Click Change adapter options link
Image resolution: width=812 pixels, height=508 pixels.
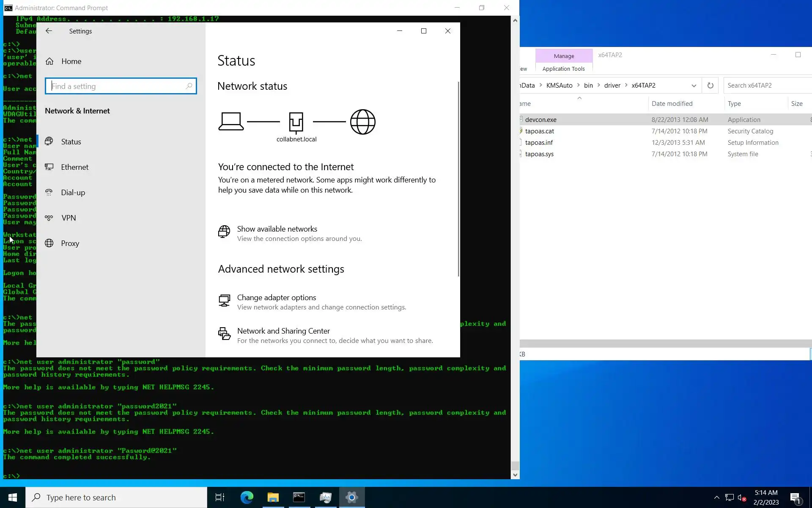coord(277,298)
